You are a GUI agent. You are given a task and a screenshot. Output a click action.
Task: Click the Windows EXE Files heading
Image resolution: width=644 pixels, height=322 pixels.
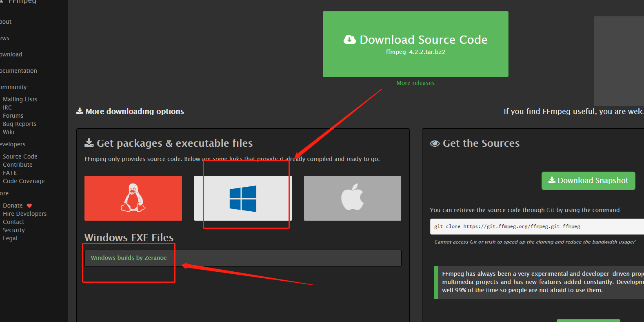pos(129,237)
